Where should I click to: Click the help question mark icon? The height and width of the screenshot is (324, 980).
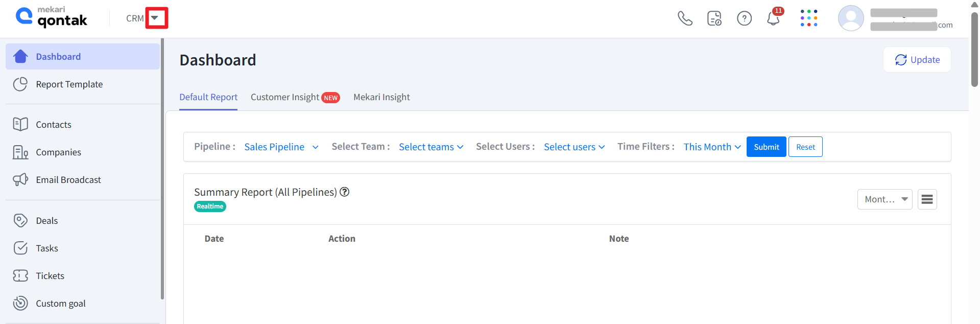(x=744, y=19)
